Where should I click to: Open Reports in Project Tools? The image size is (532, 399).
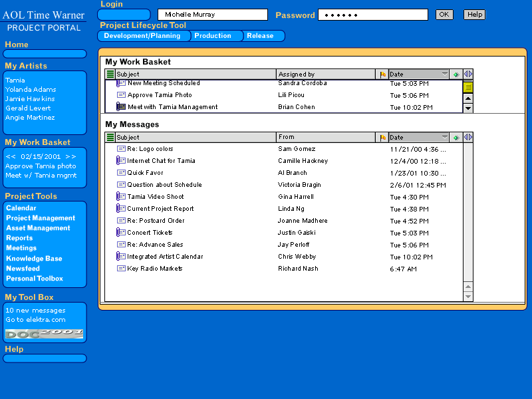(19, 238)
